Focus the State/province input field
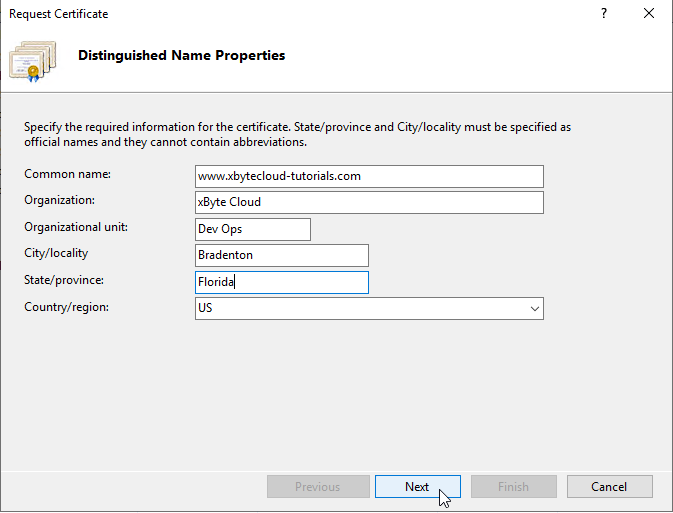Viewport: 673px width, 513px height. (x=282, y=282)
